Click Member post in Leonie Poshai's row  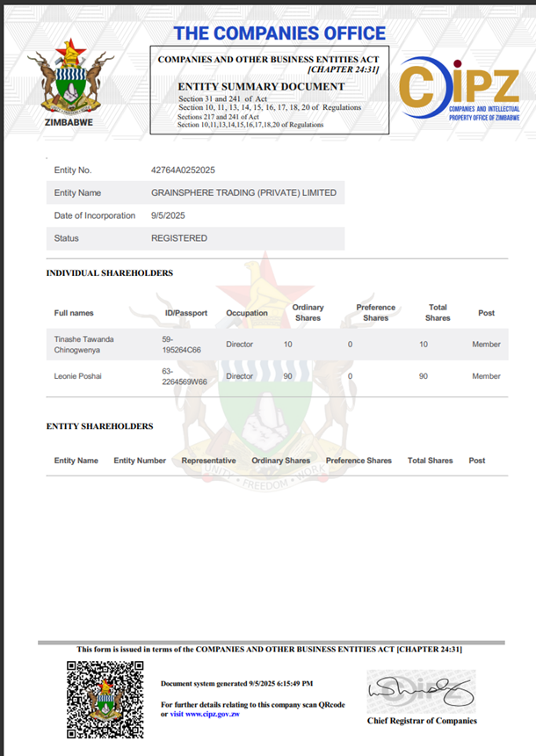tap(486, 376)
